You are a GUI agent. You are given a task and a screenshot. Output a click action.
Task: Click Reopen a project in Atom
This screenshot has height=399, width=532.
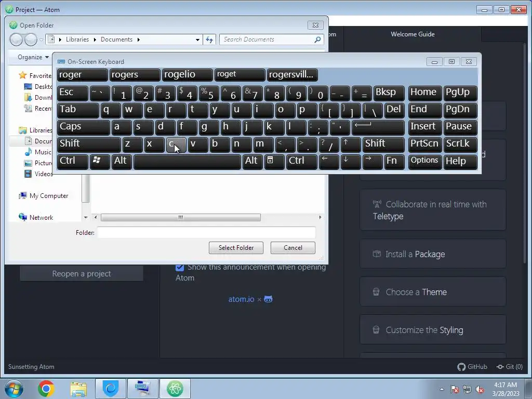coord(82,273)
